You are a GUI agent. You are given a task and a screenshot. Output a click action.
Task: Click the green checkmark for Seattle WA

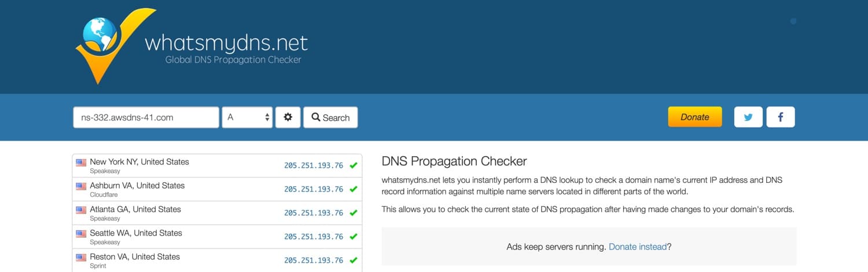pyautogui.click(x=354, y=237)
